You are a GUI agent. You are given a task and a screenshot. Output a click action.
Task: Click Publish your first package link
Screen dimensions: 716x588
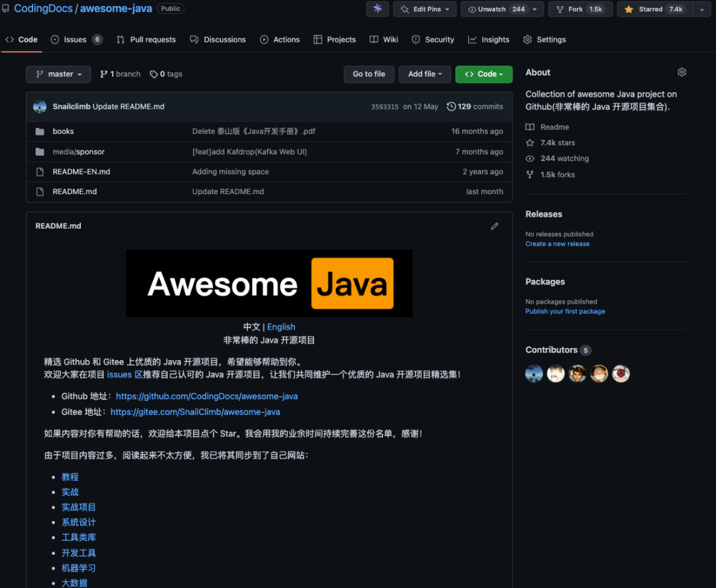coord(566,312)
